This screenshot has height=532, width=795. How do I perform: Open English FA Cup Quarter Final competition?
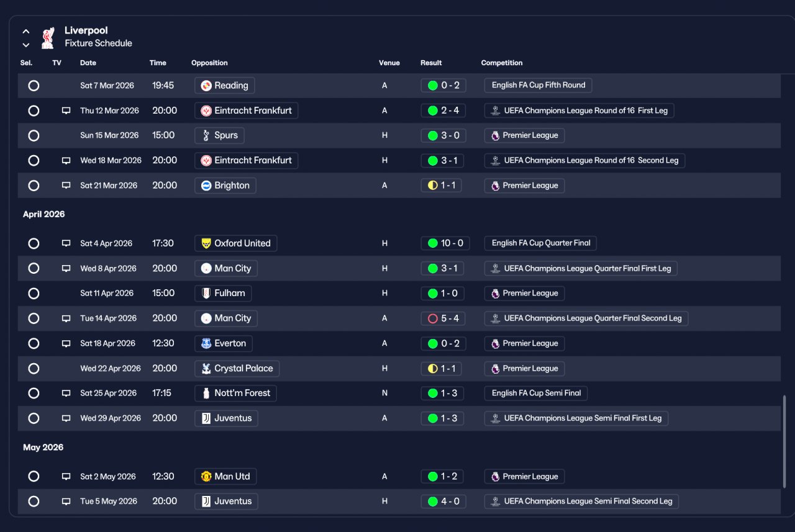tap(540, 243)
